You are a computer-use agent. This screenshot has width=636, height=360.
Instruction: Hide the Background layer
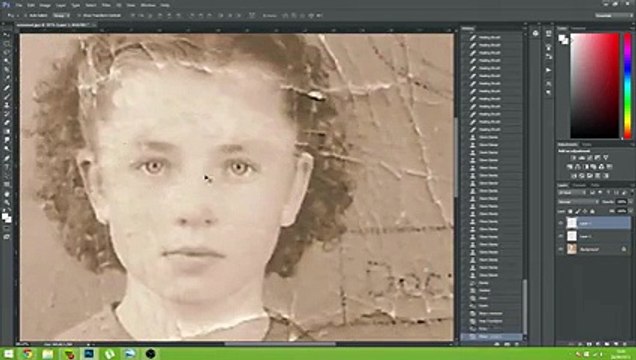point(561,249)
